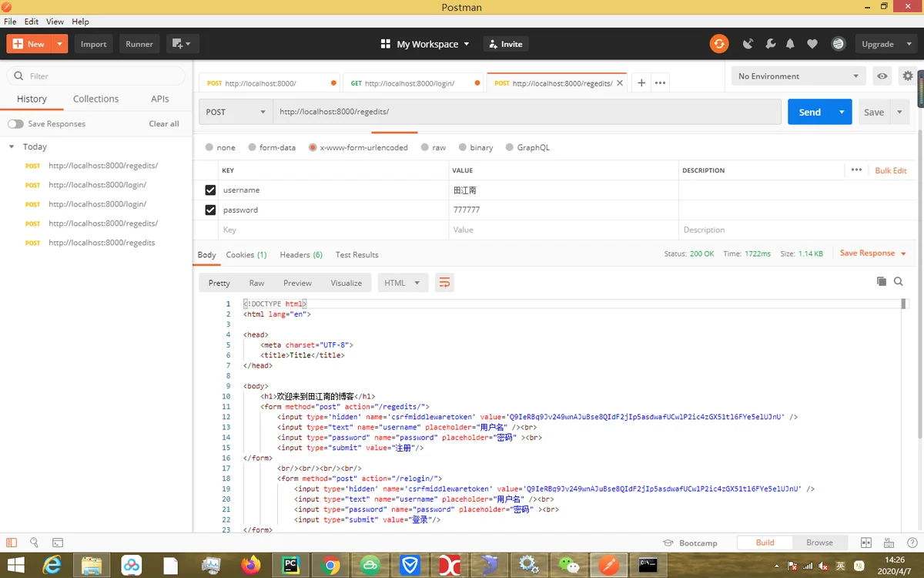Select GraphQL body type
The width and height of the screenshot is (924, 578).
(510, 147)
